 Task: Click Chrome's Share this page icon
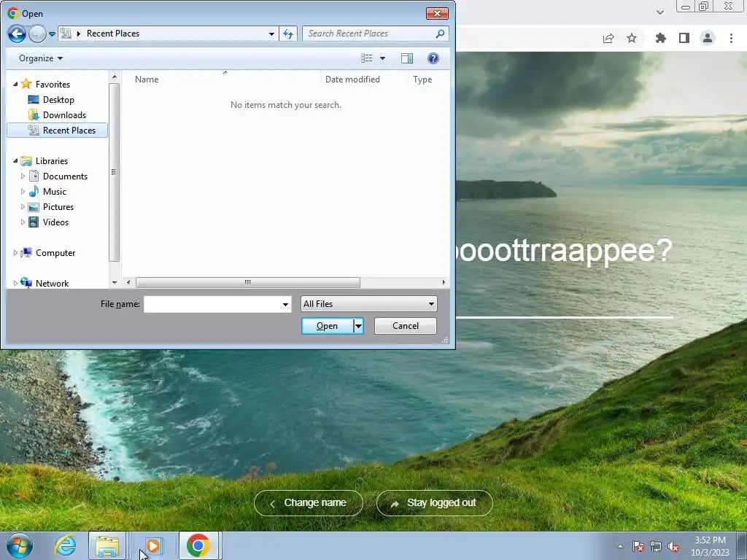coord(608,38)
